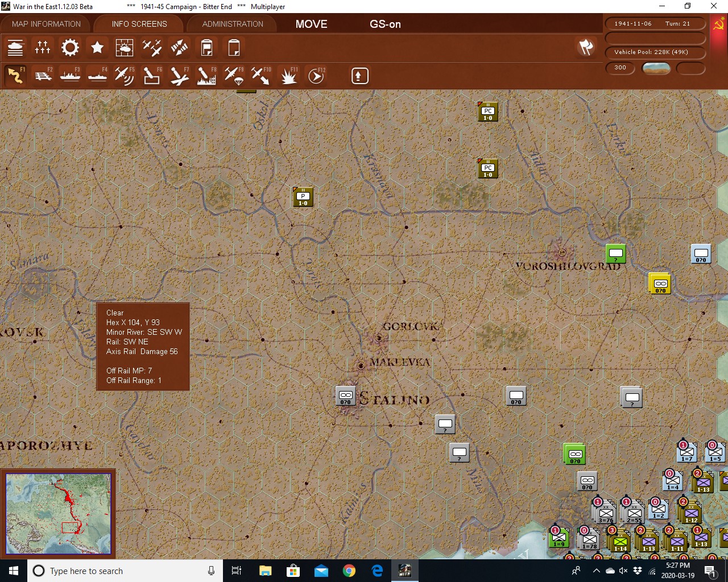Click the opposing arrows toolbar icon
The height and width of the screenshot is (582, 728).
(179, 47)
